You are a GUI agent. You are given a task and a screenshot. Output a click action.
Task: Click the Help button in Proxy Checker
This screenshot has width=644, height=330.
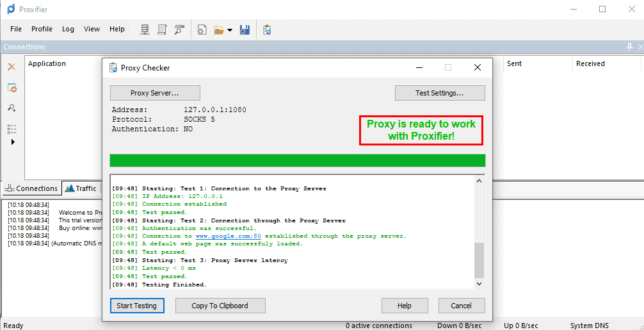tap(405, 306)
